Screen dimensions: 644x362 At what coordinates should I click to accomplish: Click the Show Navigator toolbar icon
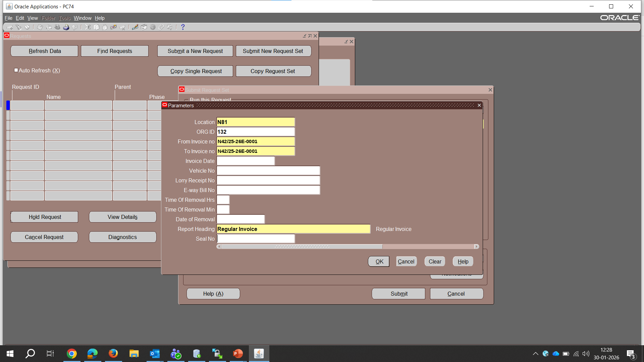[x=27, y=27]
